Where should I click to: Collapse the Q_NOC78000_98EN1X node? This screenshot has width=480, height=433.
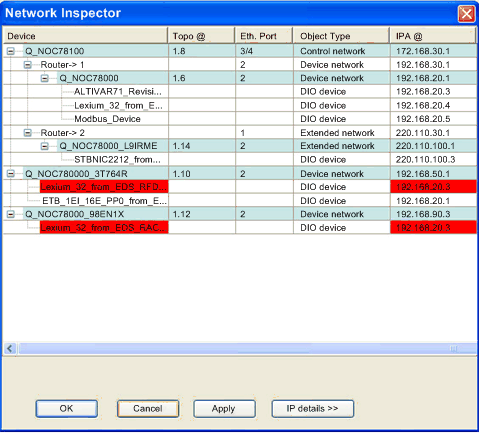pos(11,214)
